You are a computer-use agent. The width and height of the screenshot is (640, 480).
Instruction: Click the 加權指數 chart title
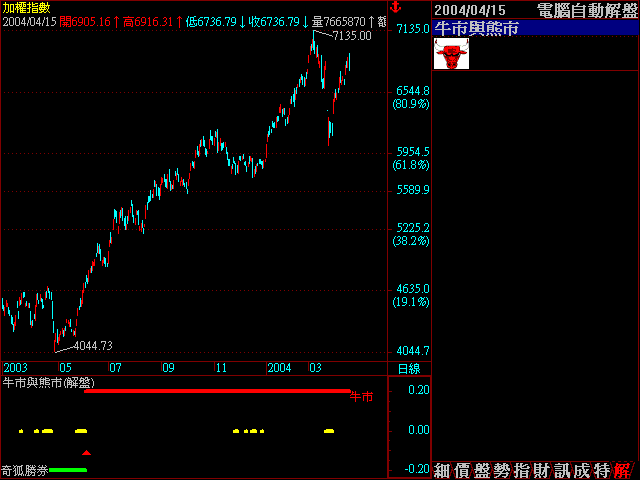[27, 8]
